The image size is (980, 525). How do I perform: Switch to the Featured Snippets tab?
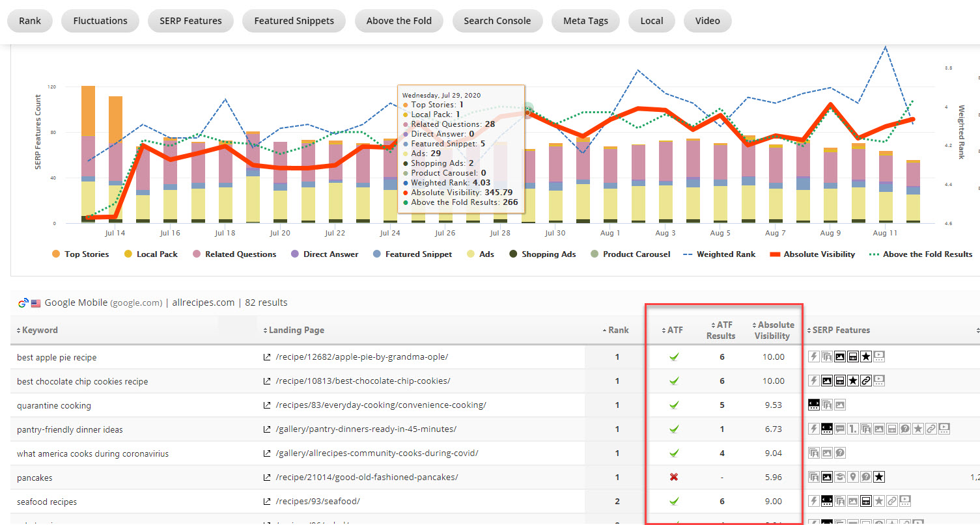tap(294, 21)
